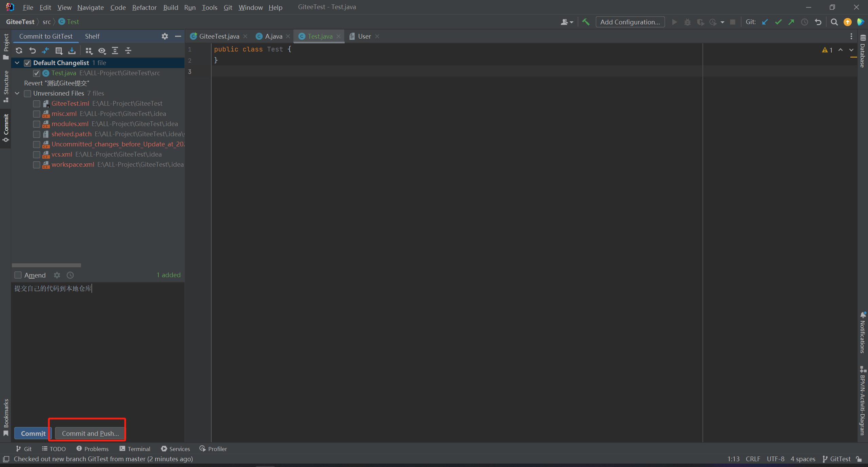Refresh the changes list in Commit panel
Screen dimensions: 868x467
tap(19, 50)
